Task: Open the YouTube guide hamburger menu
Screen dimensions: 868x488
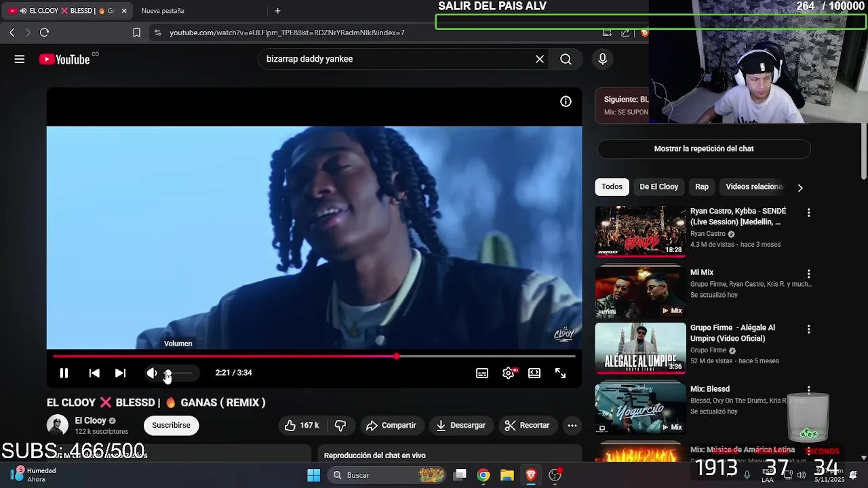Action: click(20, 59)
